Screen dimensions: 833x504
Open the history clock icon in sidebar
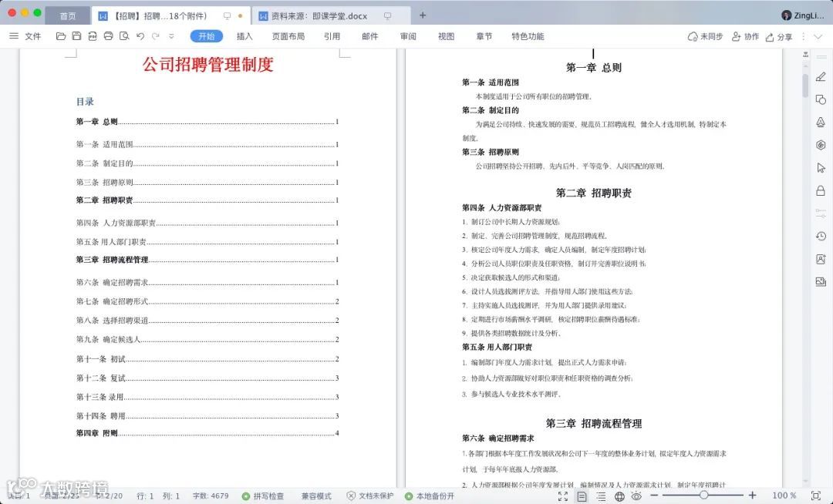point(821,236)
